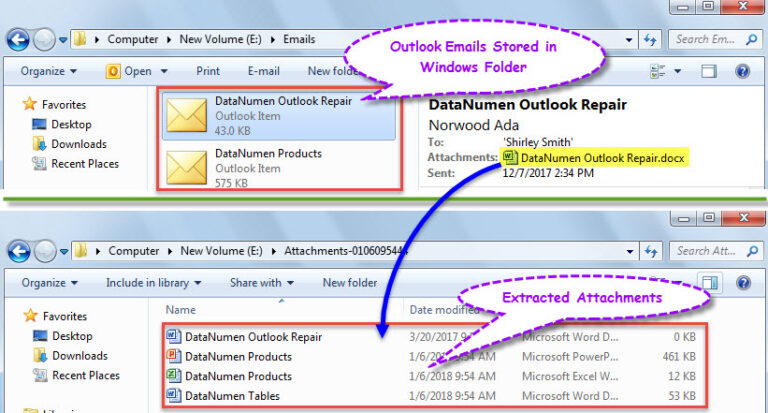Open recent pages dropdown in Attachments window
This screenshot has width=768, height=413.
[64, 252]
